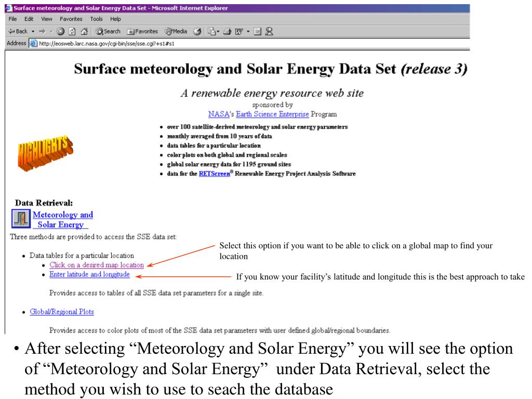This screenshot has width=532, height=399.
Task: Click the page icon in the address bar
Action: click(33, 44)
